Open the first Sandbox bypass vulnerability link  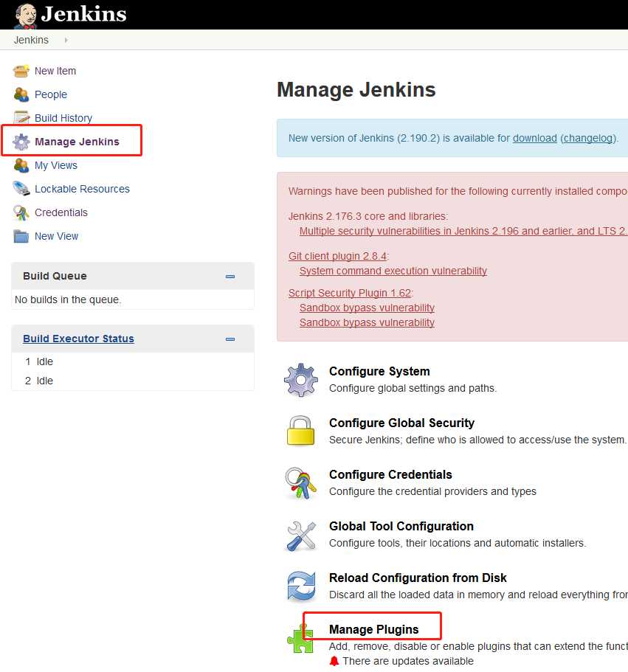point(367,308)
